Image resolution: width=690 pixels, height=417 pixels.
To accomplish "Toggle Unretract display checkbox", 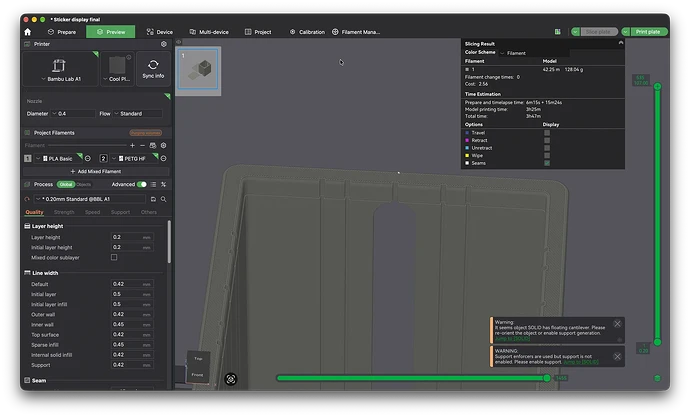I will point(547,148).
